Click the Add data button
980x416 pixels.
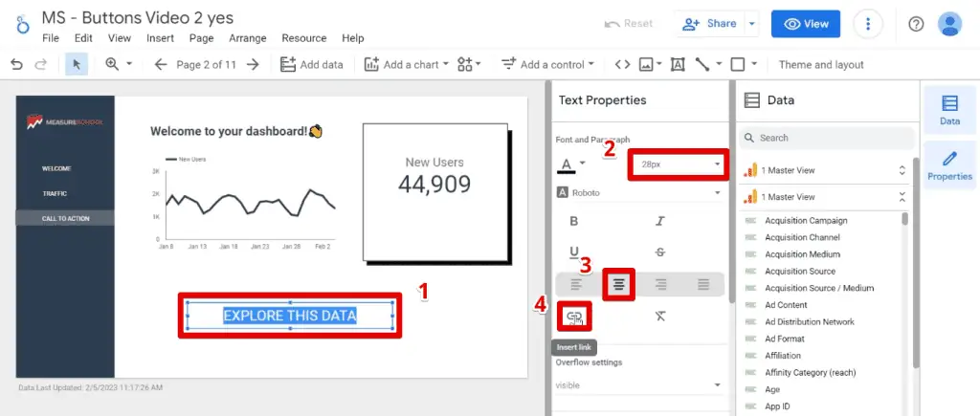tap(311, 64)
